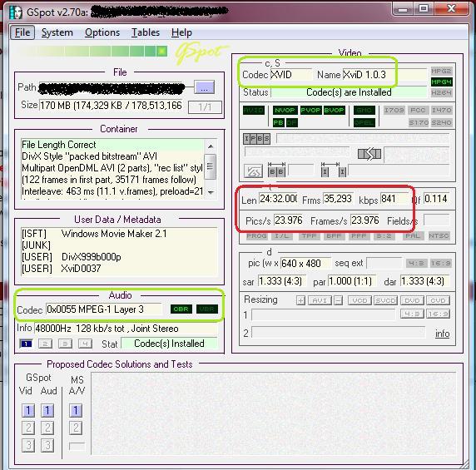The image size is (476, 470).
Task: Click the I470 indicator
Action: point(441,110)
